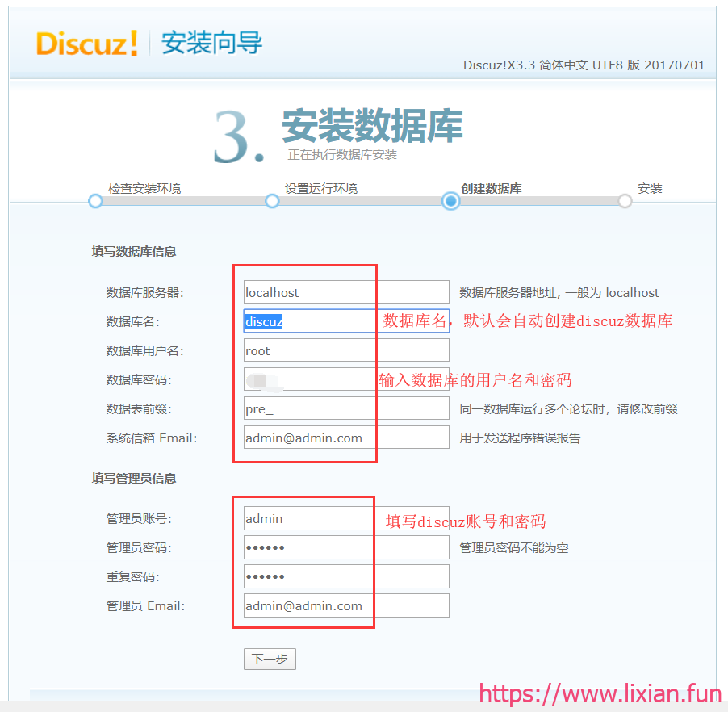This screenshot has width=728, height=712.
Task: Click the 检查安装环境 step circle
Action: pos(95,201)
